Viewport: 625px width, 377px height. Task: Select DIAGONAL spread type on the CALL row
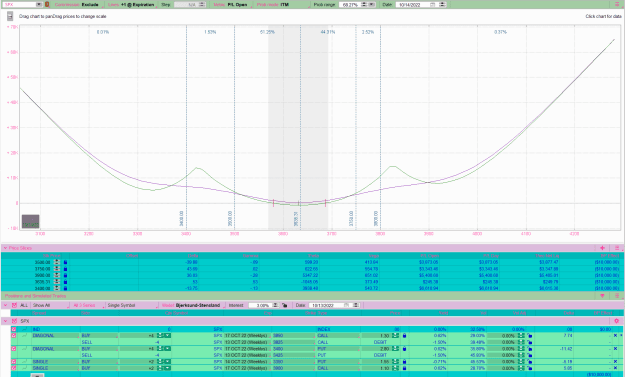tap(55, 336)
